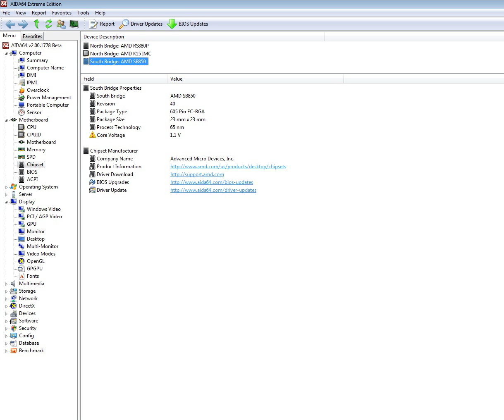Open the File menu

point(6,13)
